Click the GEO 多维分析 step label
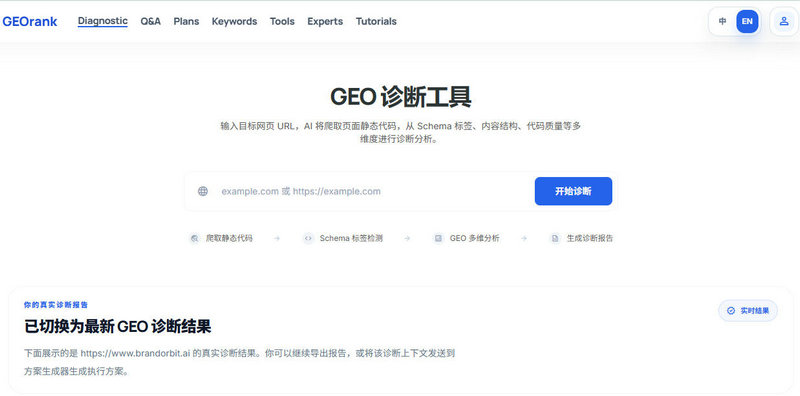This screenshot has height=396, width=800. coord(474,238)
